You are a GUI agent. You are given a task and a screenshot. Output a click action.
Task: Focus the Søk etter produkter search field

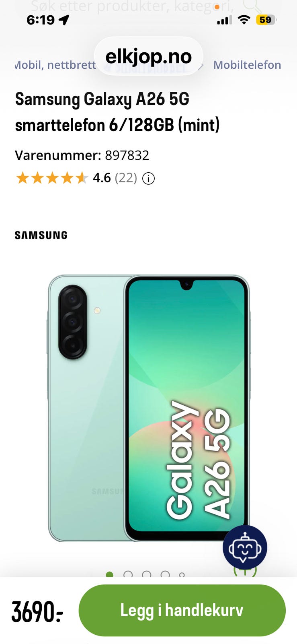(133, 6)
